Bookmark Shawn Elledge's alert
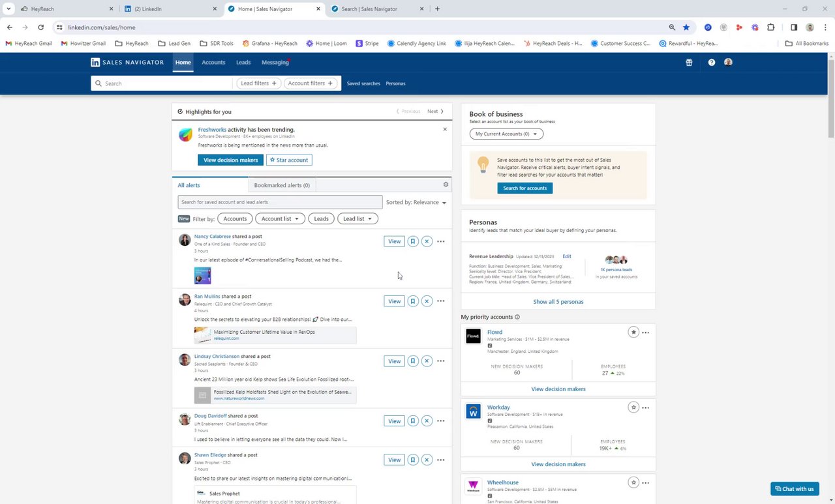 [413, 460]
